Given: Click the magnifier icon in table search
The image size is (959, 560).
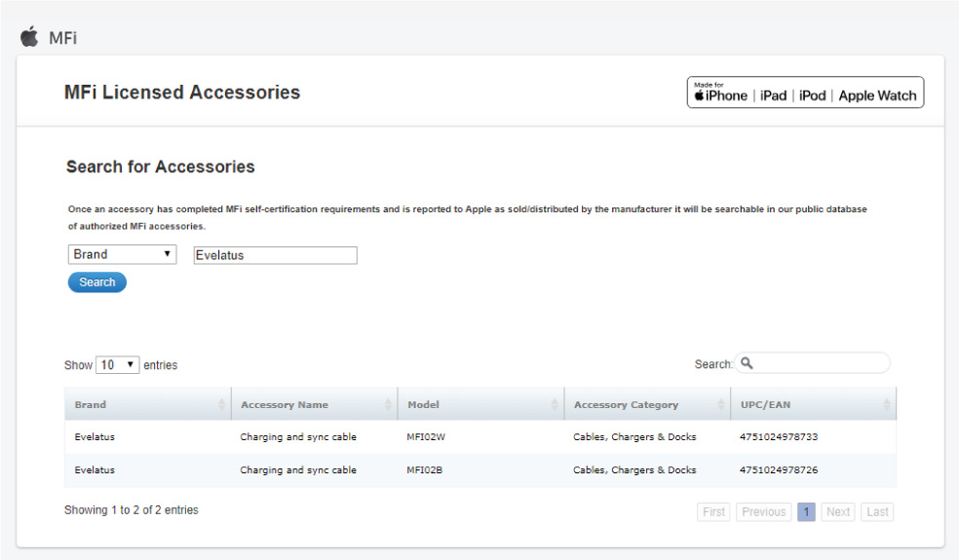Looking at the screenshot, I should tap(747, 363).
